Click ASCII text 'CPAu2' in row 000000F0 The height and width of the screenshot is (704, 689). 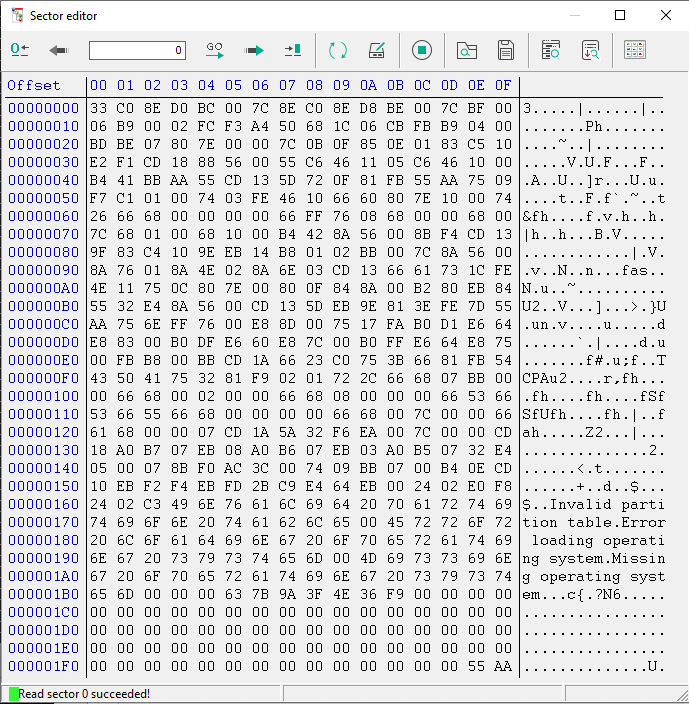pos(544,378)
